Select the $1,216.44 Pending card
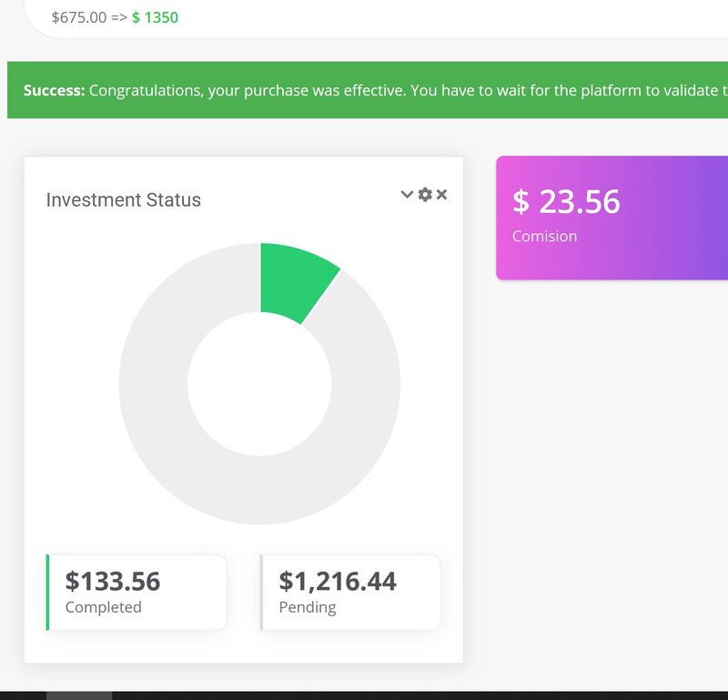Image resolution: width=728 pixels, height=700 pixels. (350, 592)
